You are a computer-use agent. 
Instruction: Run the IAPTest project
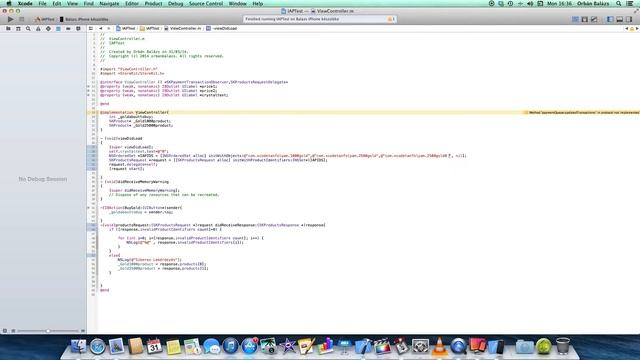point(11,19)
